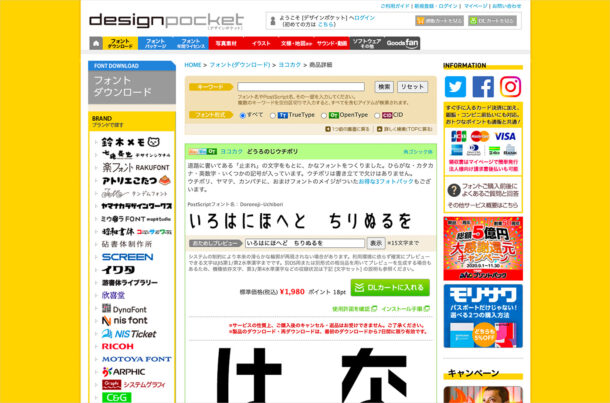Click お問い合わせ link at top
This screenshot has width=610, height=403.
pos(507,6)
